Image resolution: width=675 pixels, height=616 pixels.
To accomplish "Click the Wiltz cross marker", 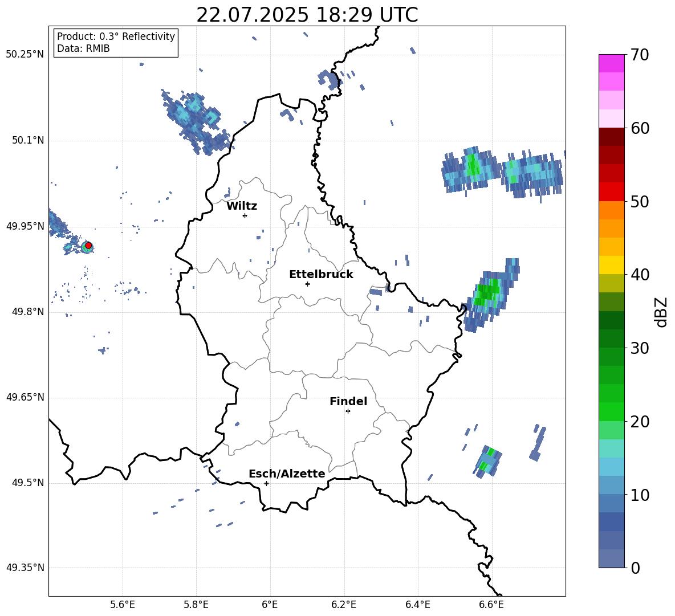I will [245, 215].
